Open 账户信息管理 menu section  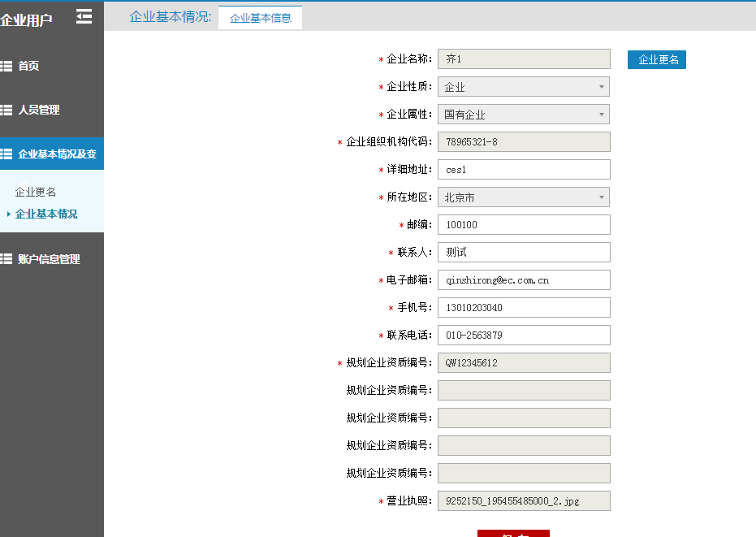(49, 259)
